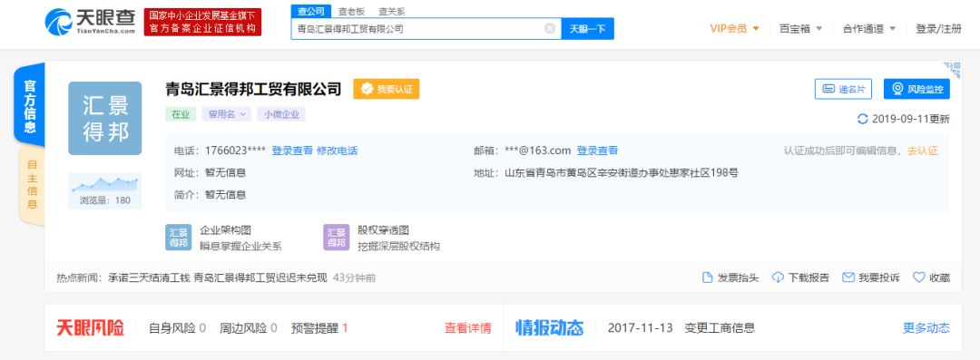
Task: Open the 2017-11-13 变更工商信息 entry
Action: [x=681, y=327]
